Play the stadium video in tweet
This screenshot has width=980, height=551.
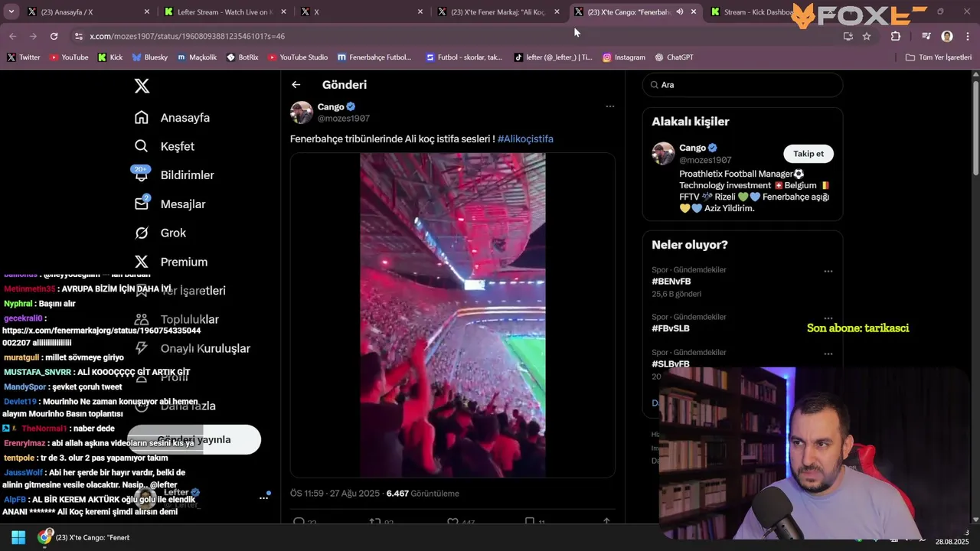click(x=452, y=315)
